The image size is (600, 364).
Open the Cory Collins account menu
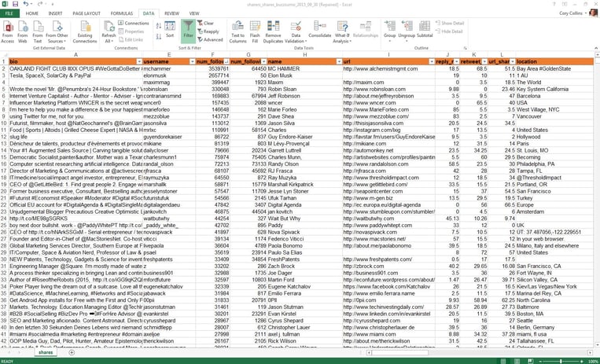[573, 13]
